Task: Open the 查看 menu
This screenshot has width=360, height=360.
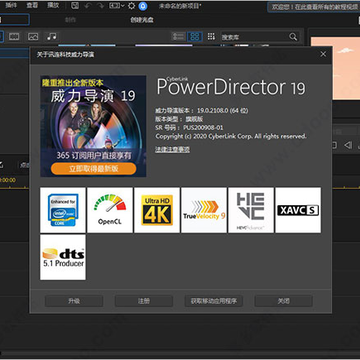Action: [32, 5]
